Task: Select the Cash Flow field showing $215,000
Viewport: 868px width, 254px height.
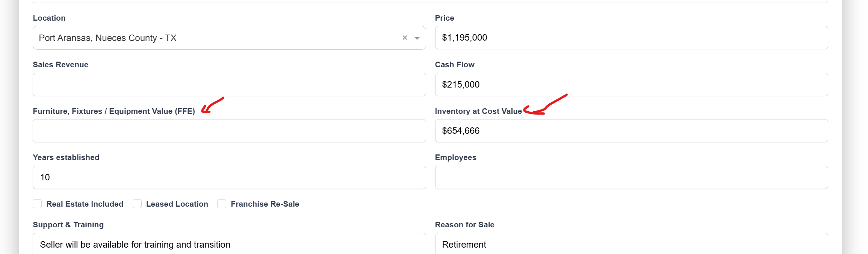Action: click(631, 85)
